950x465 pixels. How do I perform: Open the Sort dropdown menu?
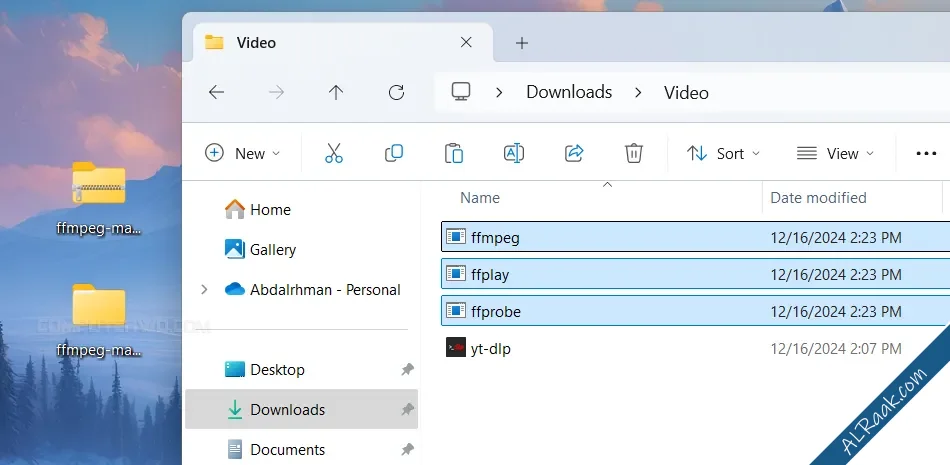pos(723,153)
